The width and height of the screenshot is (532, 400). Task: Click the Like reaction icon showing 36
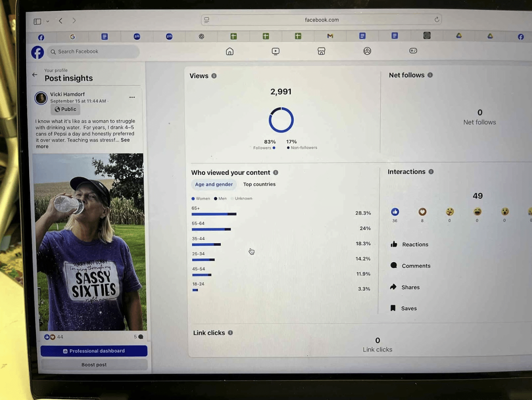coord(395,212)
